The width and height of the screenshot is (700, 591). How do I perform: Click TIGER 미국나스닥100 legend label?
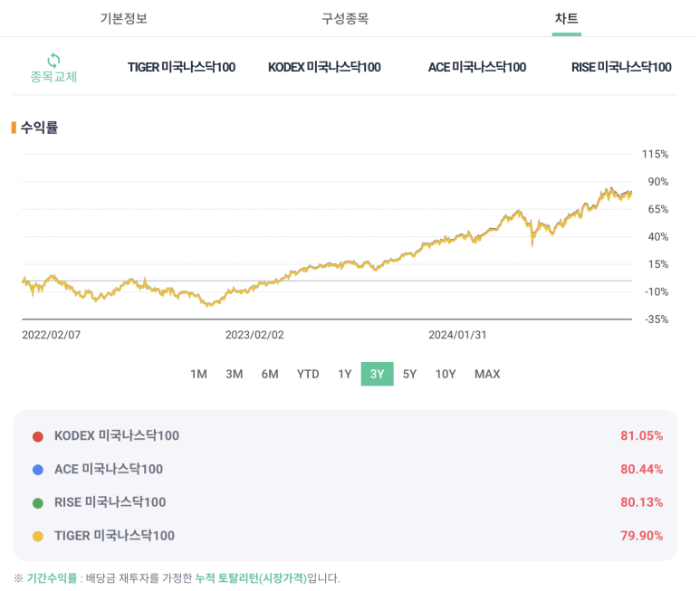click(115, 535)
